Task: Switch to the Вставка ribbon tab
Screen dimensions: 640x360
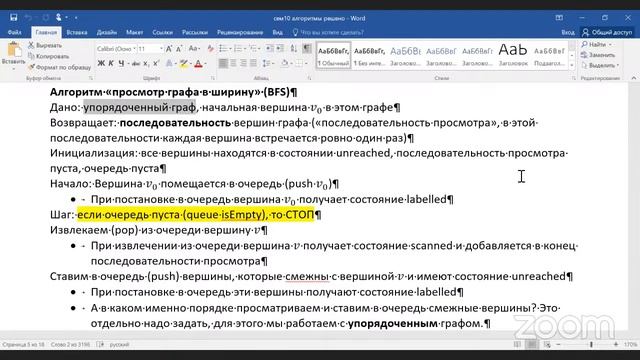Action: tap(77, 32)
